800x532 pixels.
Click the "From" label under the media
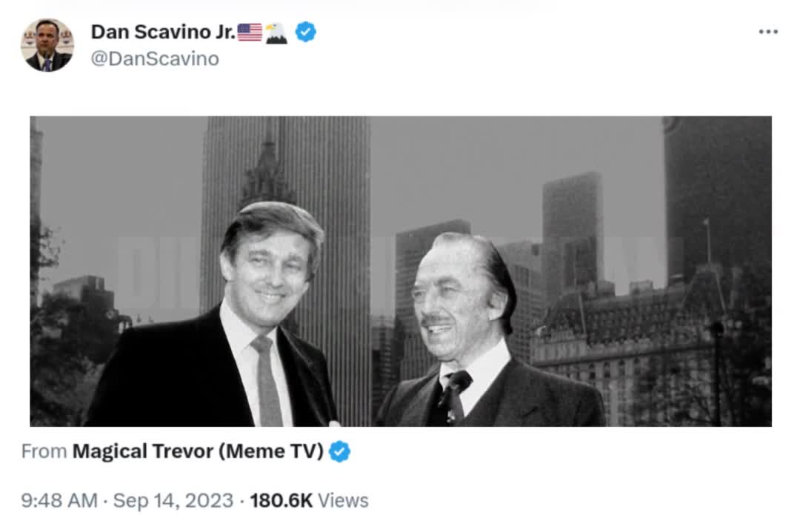pos(43,451)
